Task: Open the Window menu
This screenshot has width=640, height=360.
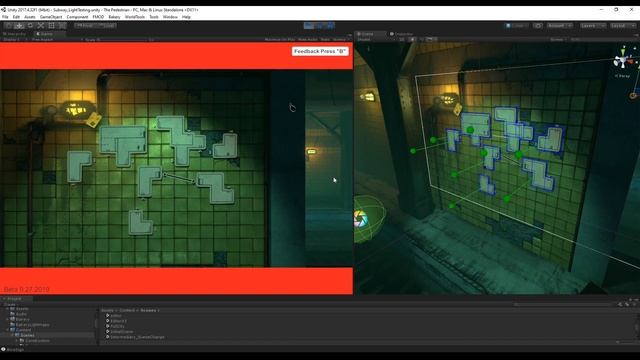Action: pos(170,17)
